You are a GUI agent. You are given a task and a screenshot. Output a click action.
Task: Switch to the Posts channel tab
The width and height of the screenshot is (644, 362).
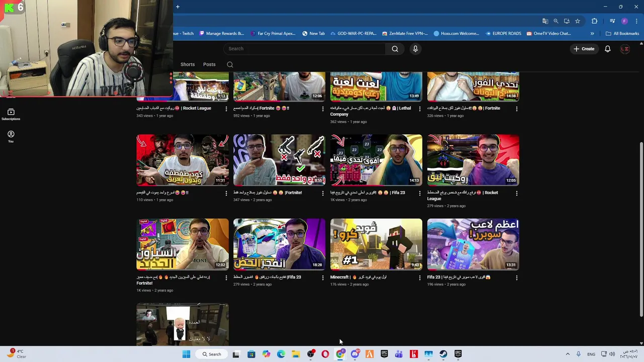pos(209,64)
